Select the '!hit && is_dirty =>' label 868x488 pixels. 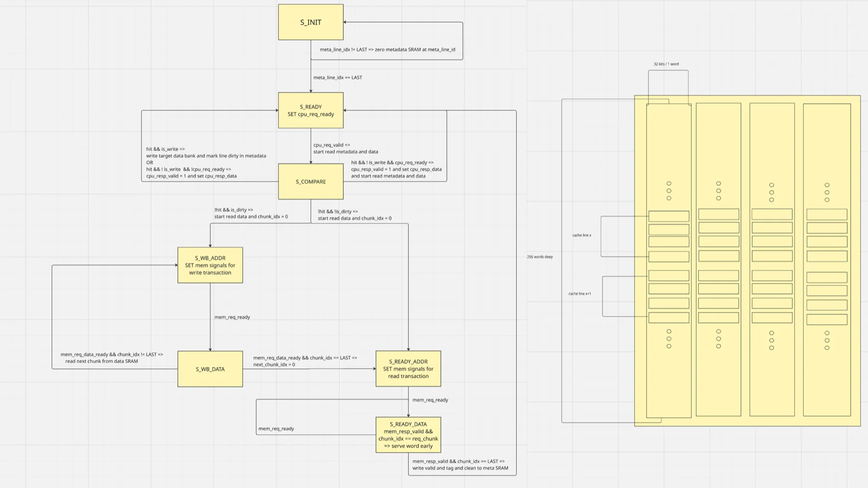click(x=251, y=213)
